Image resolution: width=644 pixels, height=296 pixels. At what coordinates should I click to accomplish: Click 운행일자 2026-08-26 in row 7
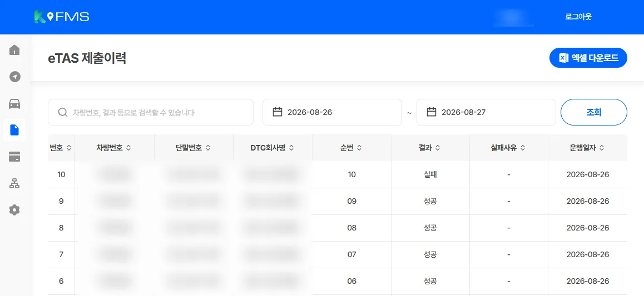click(588, 254)
